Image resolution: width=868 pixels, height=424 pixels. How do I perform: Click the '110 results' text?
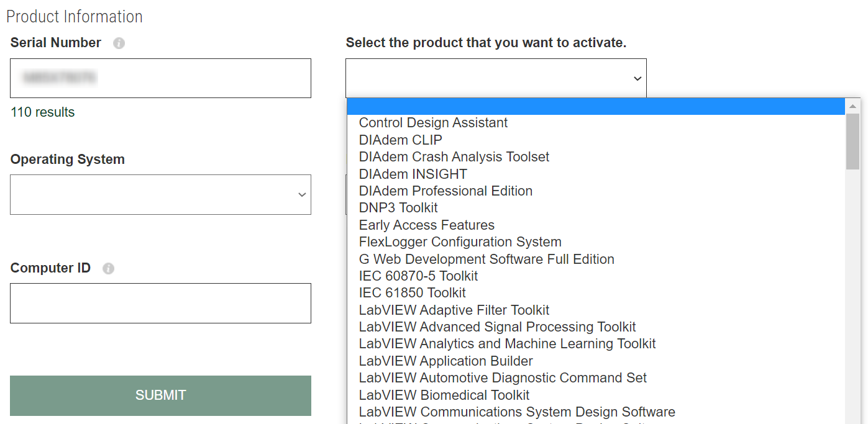click(43, 112)
